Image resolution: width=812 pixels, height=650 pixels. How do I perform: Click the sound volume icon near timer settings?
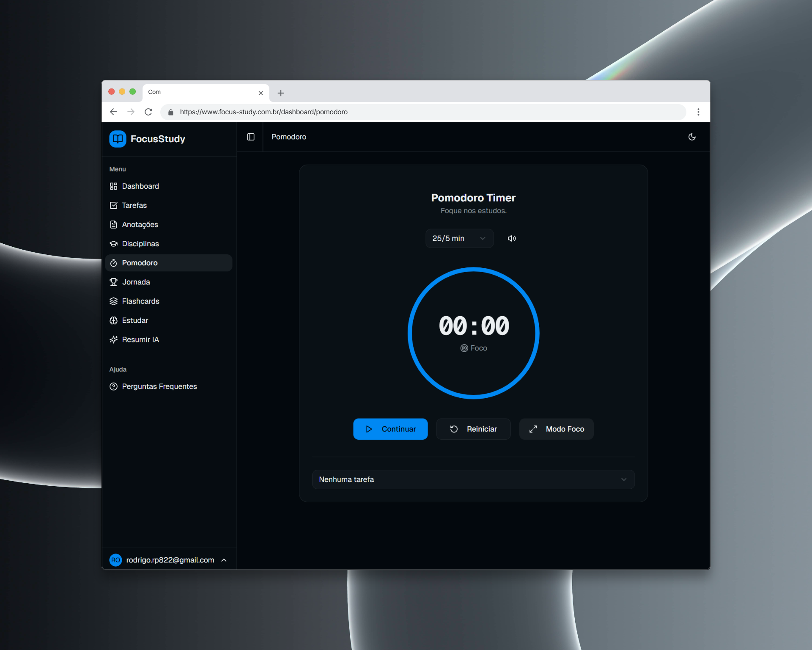[x=511, y=238]
